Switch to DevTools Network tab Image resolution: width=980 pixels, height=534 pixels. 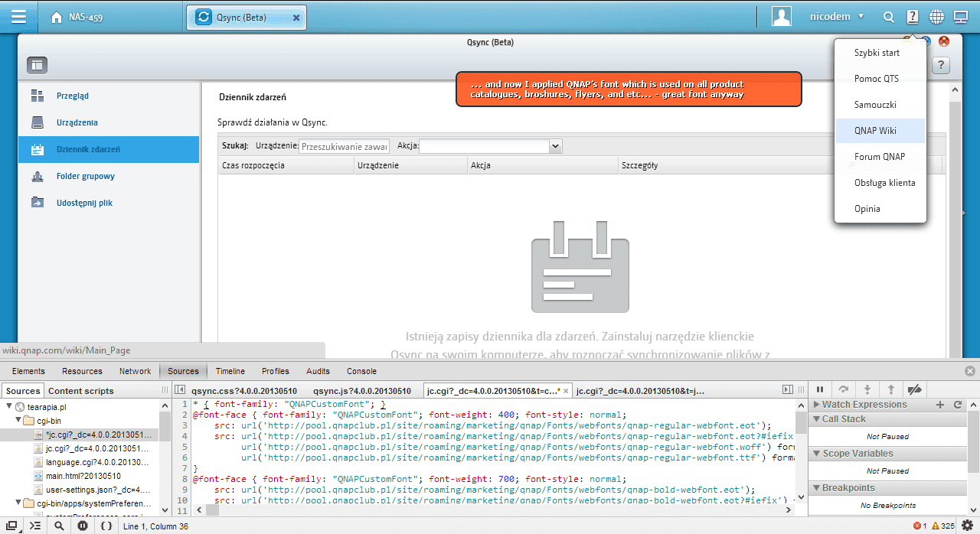tap(135, 371)
